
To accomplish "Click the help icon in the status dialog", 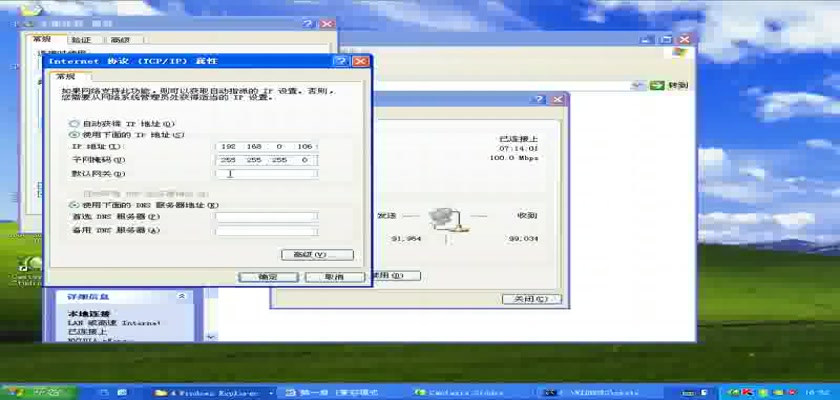I will pyautogui.click(x=539, y=99).
